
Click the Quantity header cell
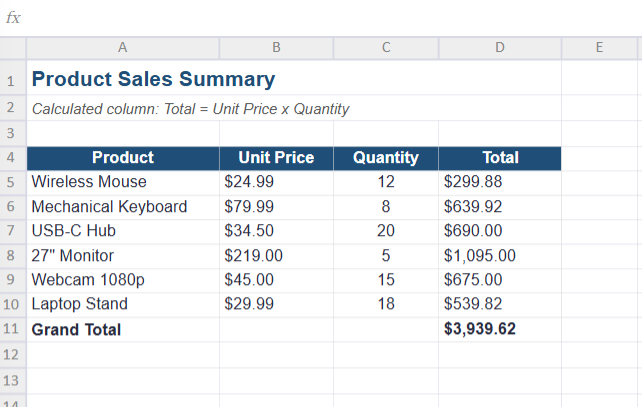point(386,158)
